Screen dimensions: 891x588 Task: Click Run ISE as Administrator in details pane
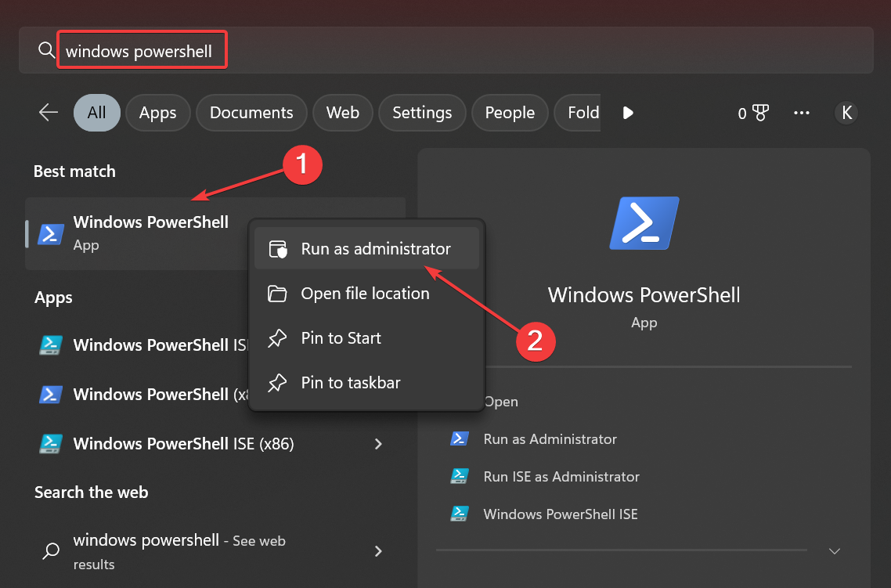(x=561, y=477)
